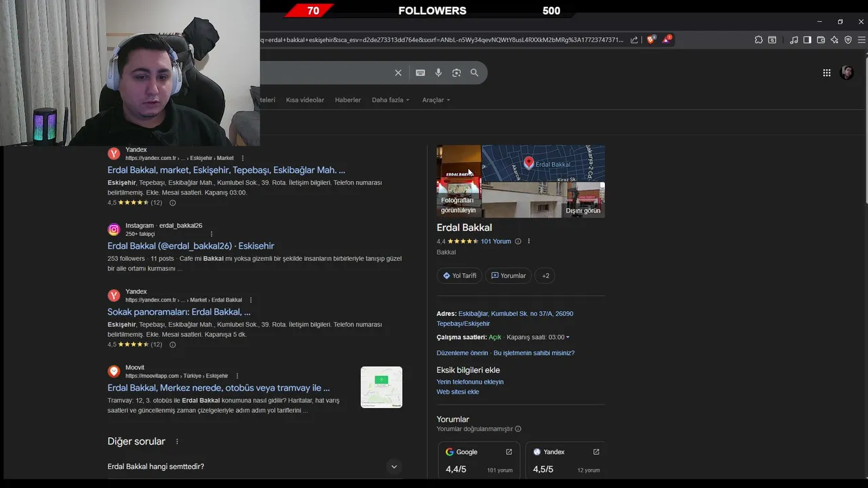Open options for first Yandex result
Viewport: 868px width, 488px height.
242,158
